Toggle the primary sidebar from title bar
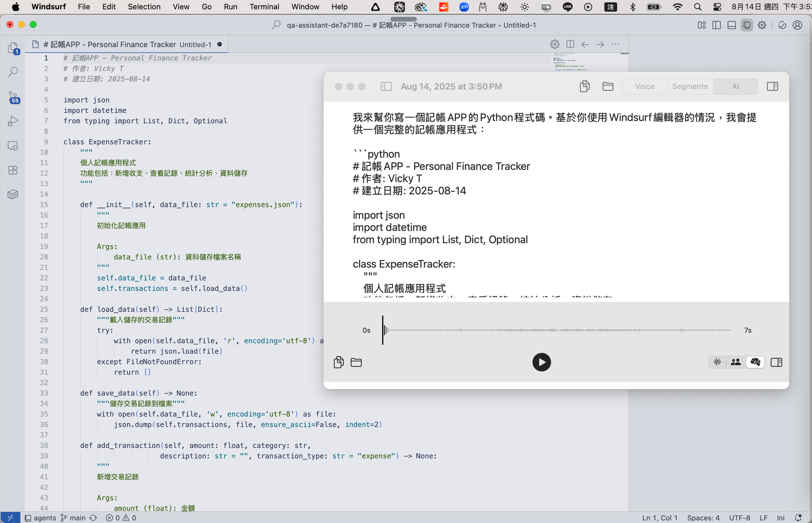 (717, 25)
